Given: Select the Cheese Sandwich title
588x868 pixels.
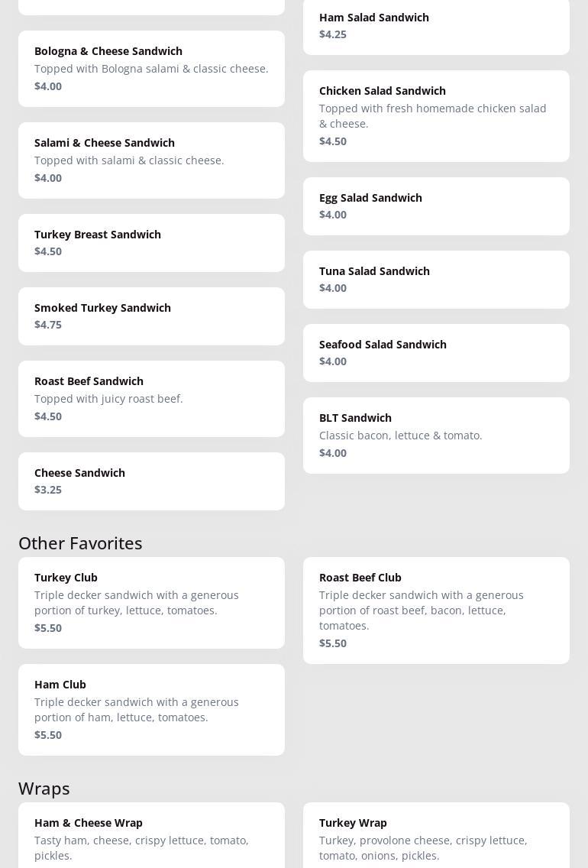Looking at the screenshot, I should [80, 473].
